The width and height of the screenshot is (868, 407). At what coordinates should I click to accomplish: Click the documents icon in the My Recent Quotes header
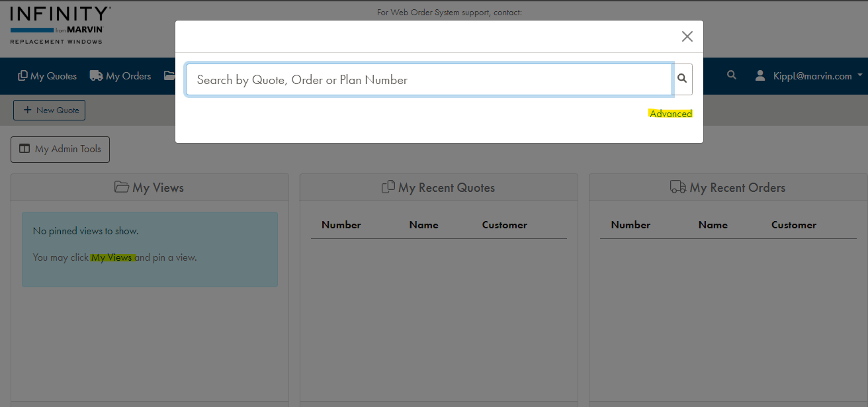click(x=388, y=187)
